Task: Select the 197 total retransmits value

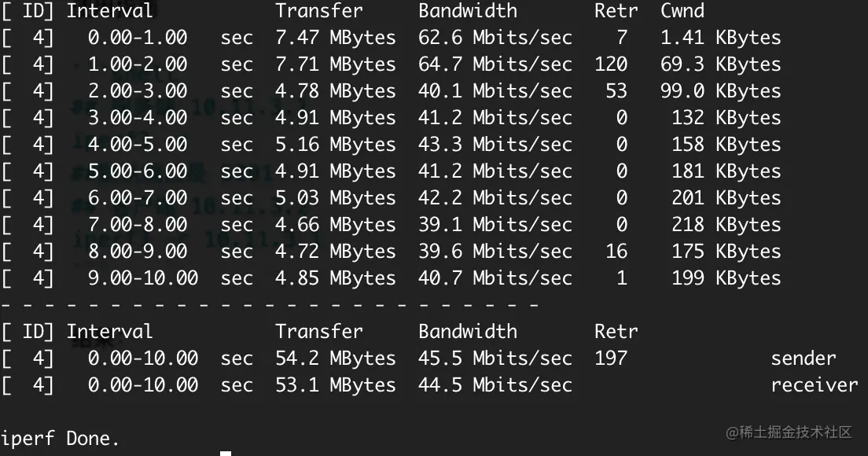Action: point(611,359)
